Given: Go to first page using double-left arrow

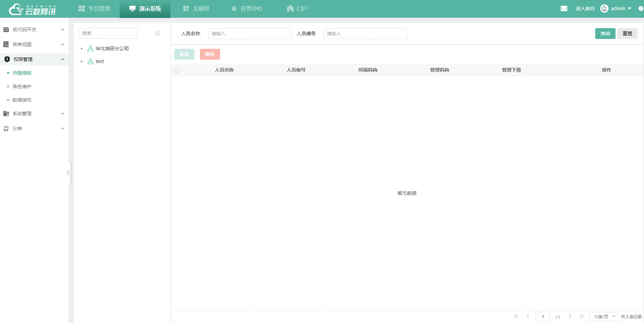Looking at the screenshot, I should pyautogui.click(x=516, y=317).
